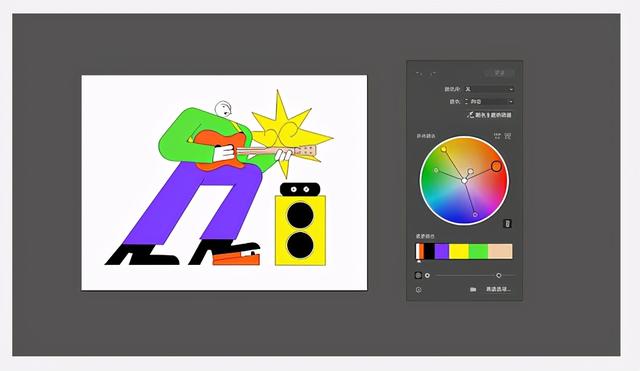
Task: Open the Advanced Options button
Action: pos(498,289)
